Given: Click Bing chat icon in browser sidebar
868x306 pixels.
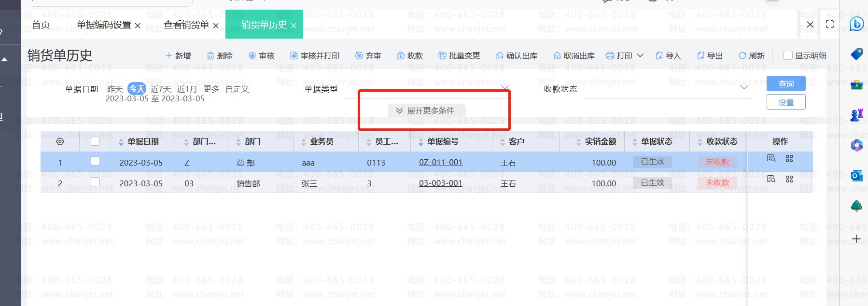Looking at the screenshot, I should click(x=856, y=23).
